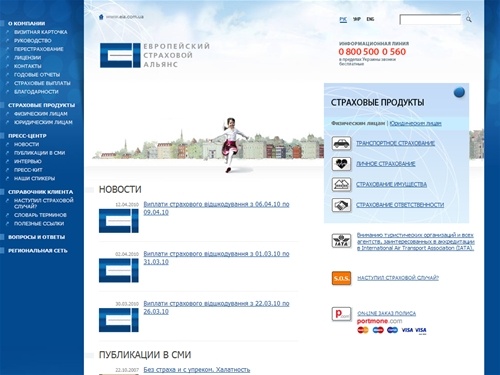Click the 0 800 500 0 560 hotline number

(x=372, y=52)
